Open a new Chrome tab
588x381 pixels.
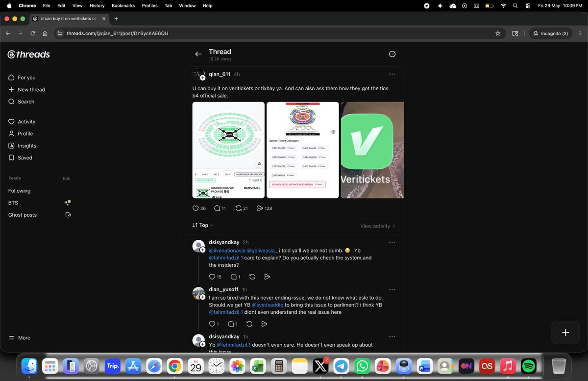tap(116, 19)
